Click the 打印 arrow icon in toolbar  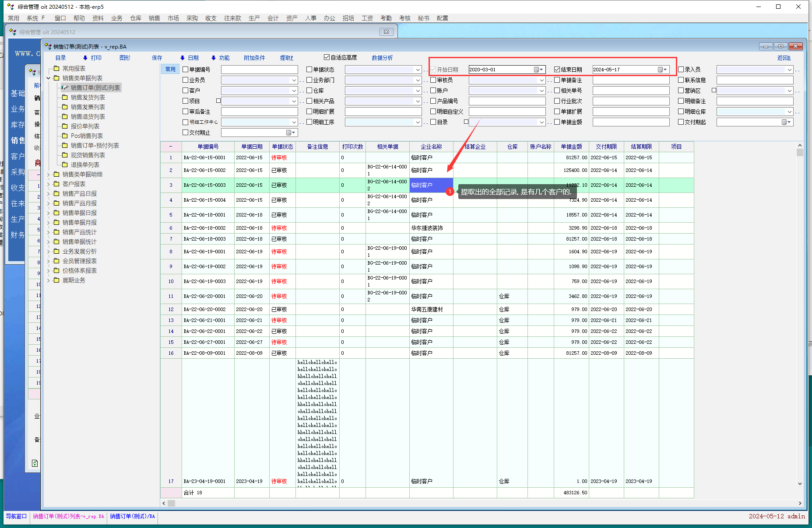(x=85, y=58)
